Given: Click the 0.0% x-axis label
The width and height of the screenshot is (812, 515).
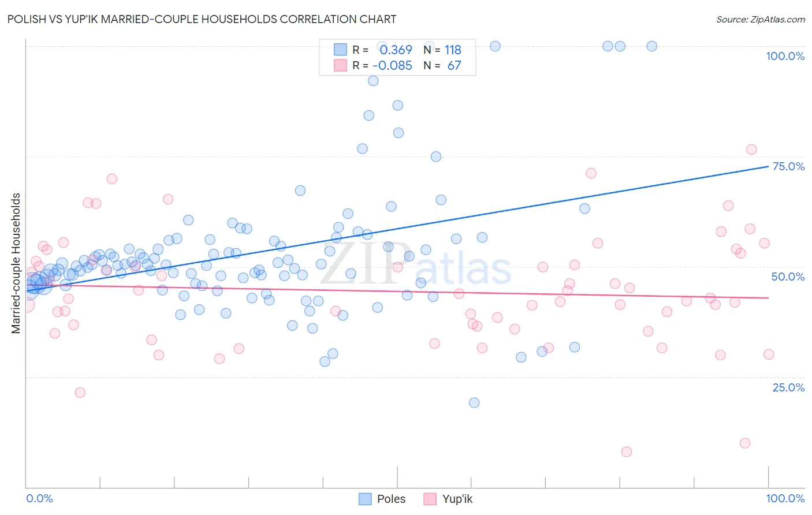Looking at the screenshot, I should (x=39, y=498).
